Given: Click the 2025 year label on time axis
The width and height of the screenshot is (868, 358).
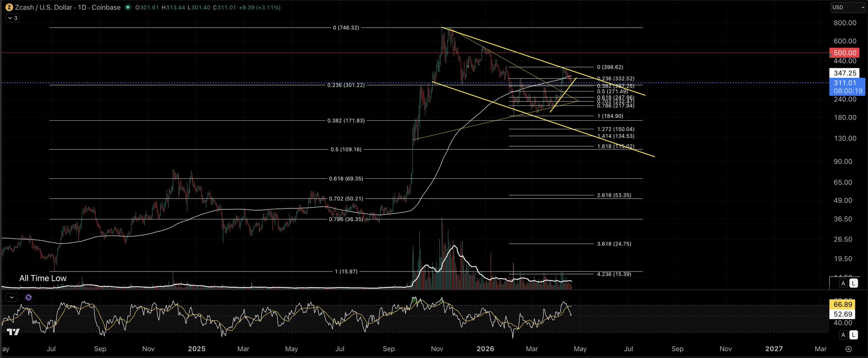Looking at the screenshot, I should (x=197, y=349).
